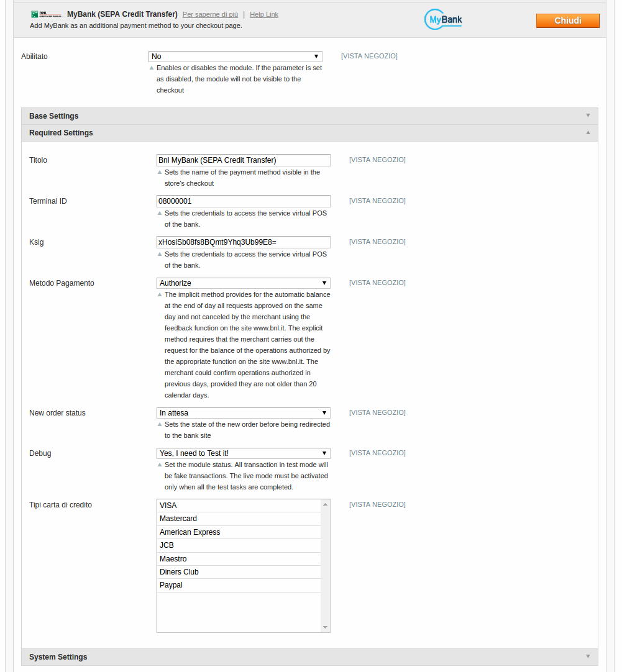Click the [VISTA NEGOZIO] text beside Tipi carta di credito
The image size is (622, 672).
pos(377,505)
